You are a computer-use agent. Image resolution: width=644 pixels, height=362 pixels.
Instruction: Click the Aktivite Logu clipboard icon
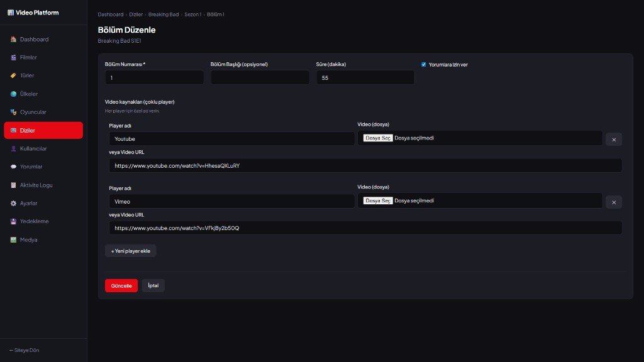14,185
